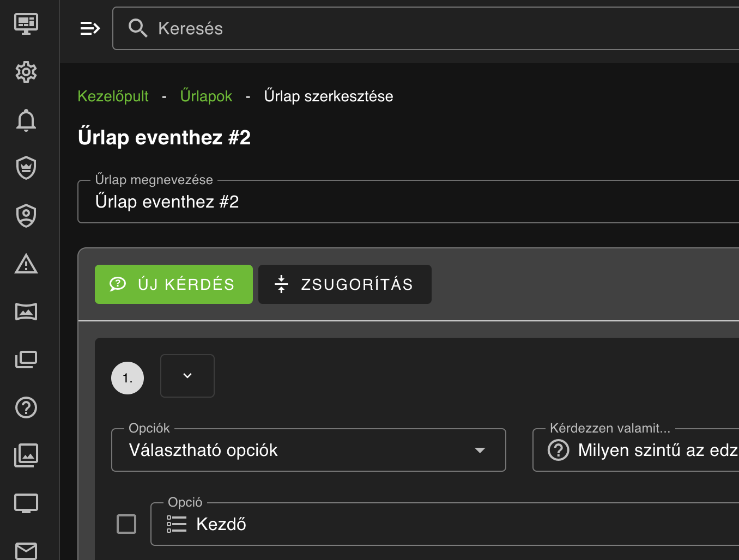This screenshot has height=560, width=739.
Task: Check the box beside Kezdő option
Action: (x=126, y=524)
